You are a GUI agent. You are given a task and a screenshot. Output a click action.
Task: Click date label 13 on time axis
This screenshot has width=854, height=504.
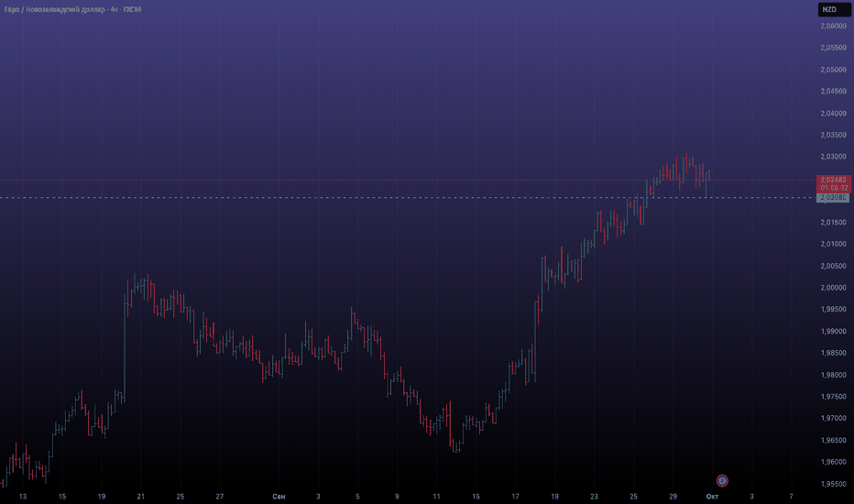[22, 497]
